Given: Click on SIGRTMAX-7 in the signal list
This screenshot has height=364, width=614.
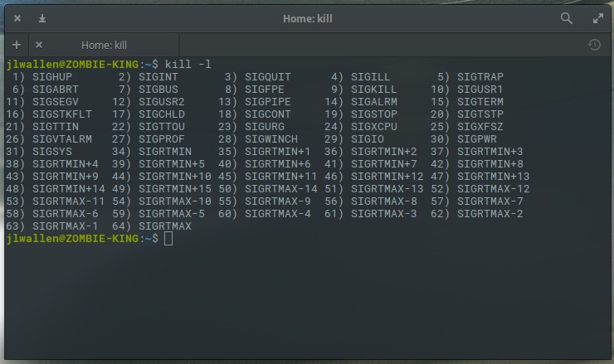Looking at the screenshot, I should pos(490,201).
